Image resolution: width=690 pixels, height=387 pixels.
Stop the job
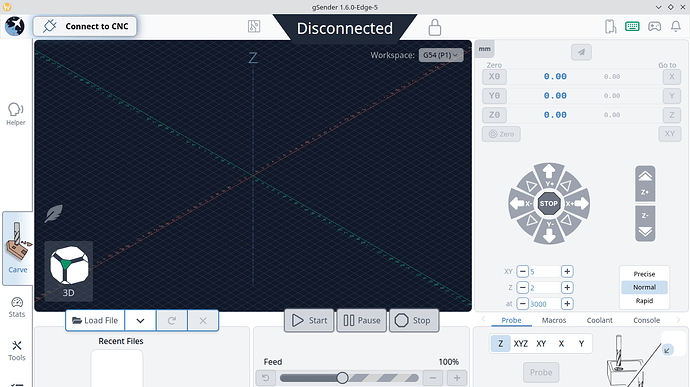click(414, 321)
